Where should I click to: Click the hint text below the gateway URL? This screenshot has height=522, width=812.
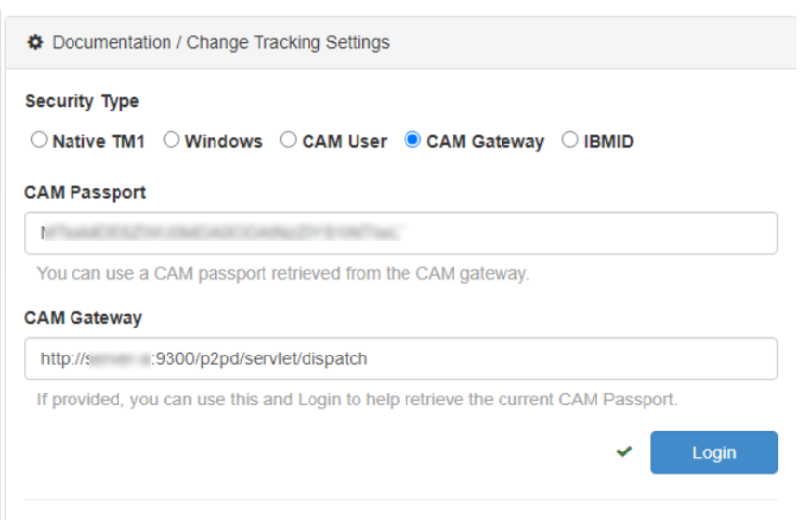coord(357,400)
